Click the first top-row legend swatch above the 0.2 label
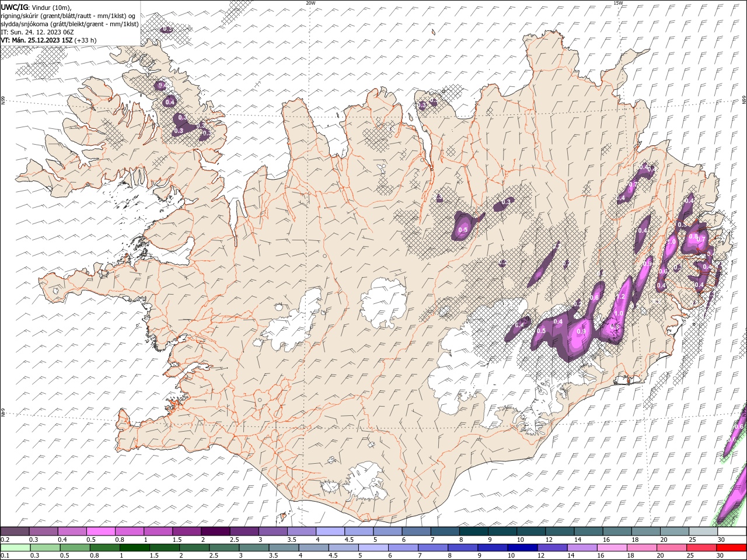The image size is (747, 560). (x=15, y=531)
